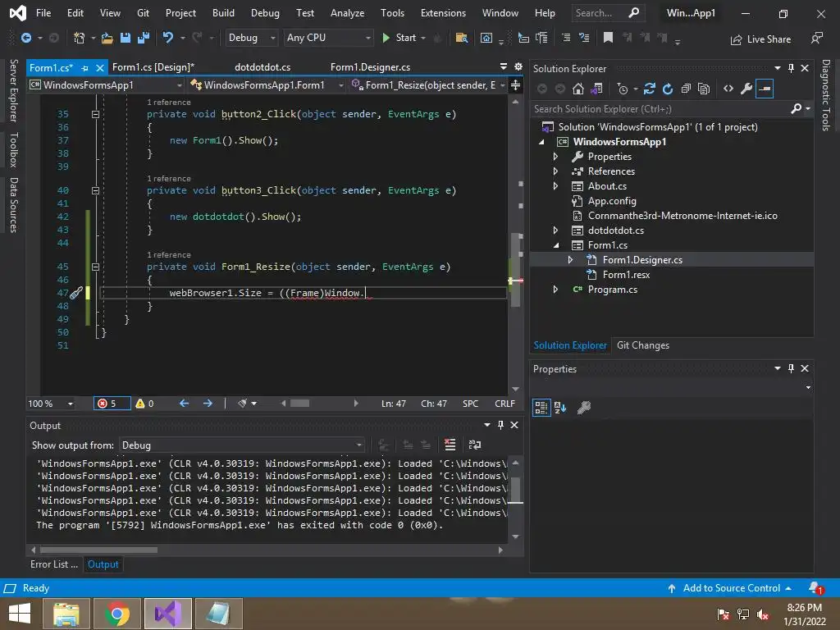Click the Visual Studio Search box
This screenshot has height=630, width=840.
tap(608, 13)
